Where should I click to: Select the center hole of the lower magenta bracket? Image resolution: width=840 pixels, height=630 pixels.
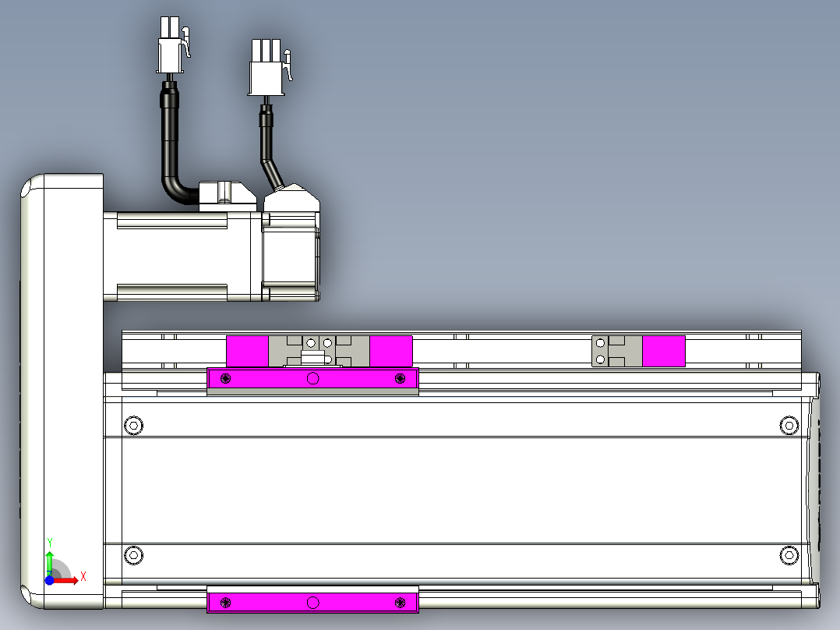pyautogui.click(x=313, y=603)
